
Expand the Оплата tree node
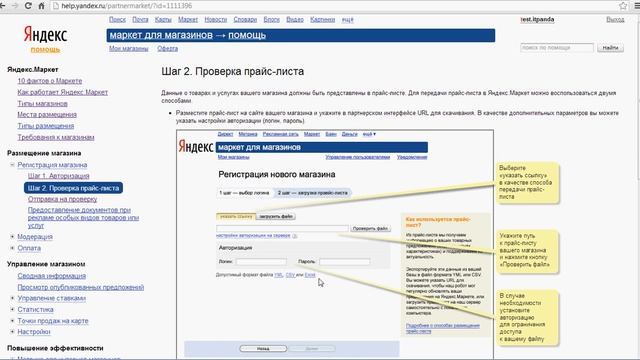(x=12, y=248)
